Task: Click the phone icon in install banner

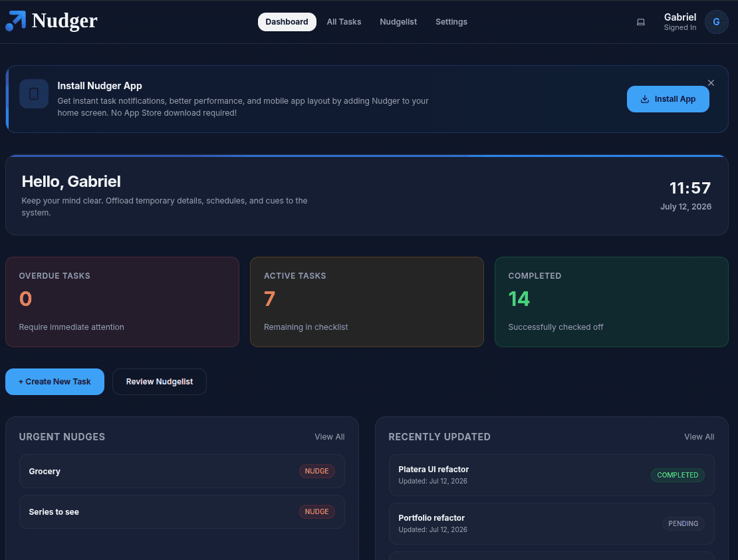Action: [34, 94]
